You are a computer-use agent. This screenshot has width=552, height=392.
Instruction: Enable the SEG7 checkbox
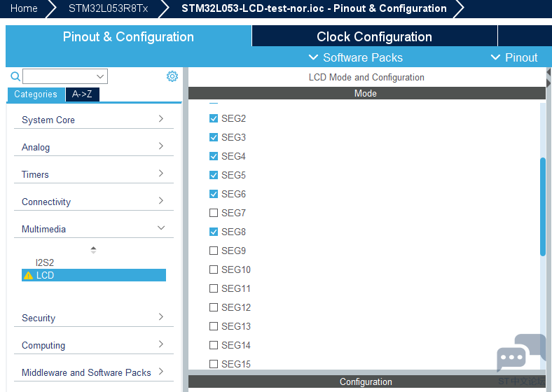[x=214, y=213]
